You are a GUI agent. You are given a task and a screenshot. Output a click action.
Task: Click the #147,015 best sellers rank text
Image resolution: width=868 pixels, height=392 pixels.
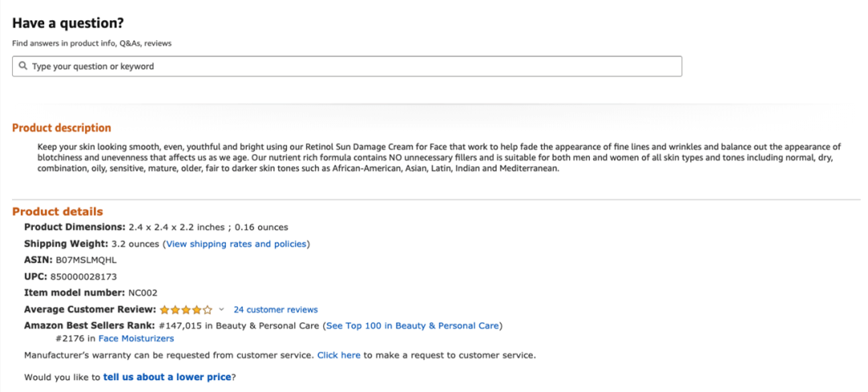pos(181,325)
